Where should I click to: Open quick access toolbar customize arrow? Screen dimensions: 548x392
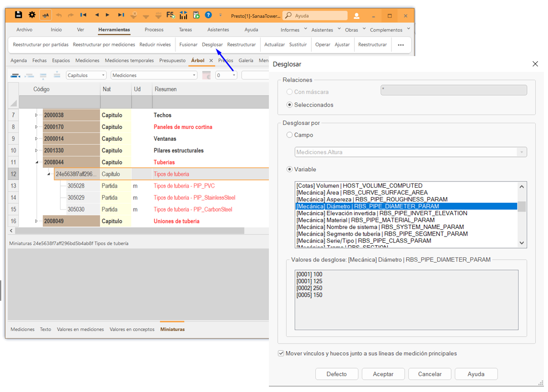coord(220,15)
